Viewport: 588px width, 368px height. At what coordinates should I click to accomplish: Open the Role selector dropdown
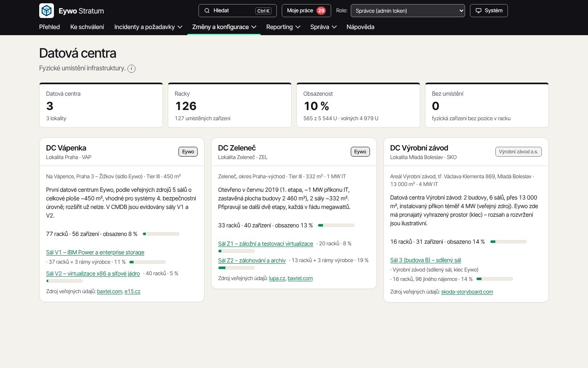coord(408,11)
